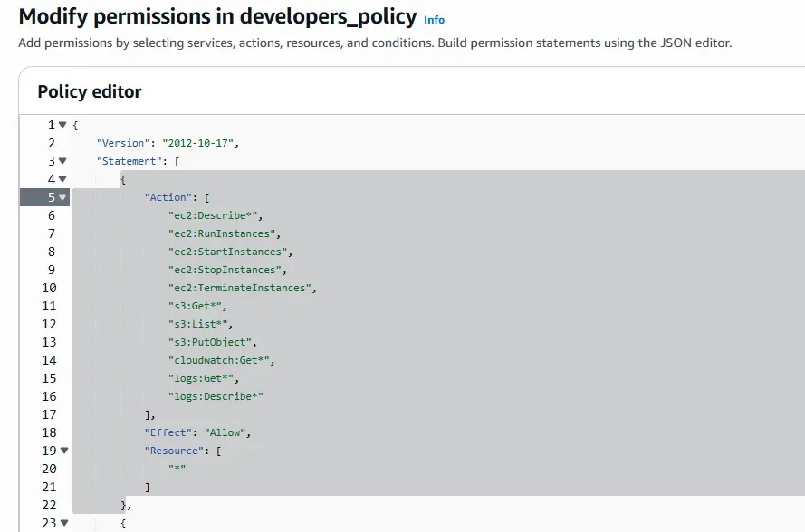
Task: Click the "ec2:StartInstances" entry
Action: point(229,252)
